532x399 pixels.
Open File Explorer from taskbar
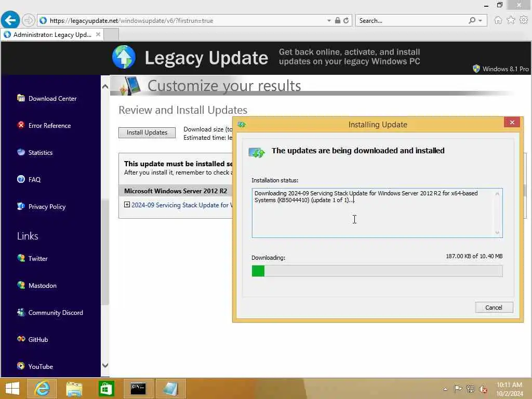tap(74, 389)
